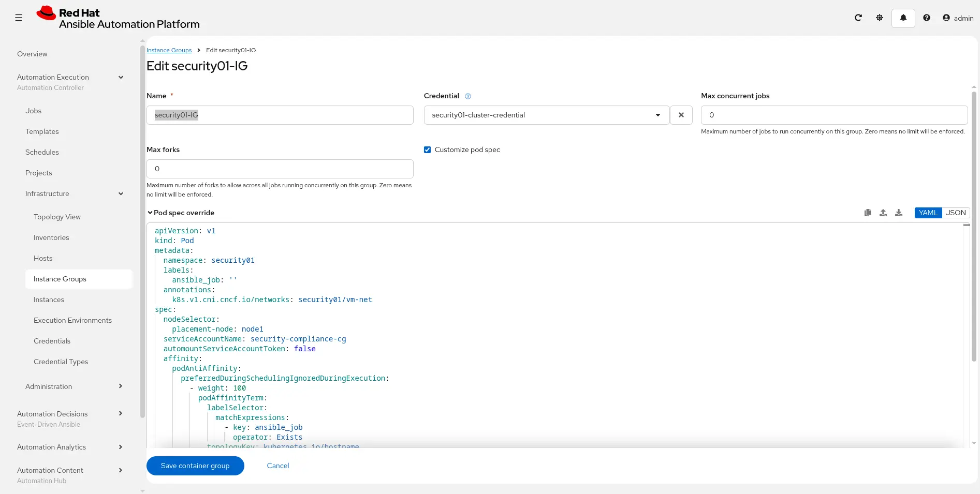Open the notifications bell
This screenshot has height=494, width=980.
pyautogui.click(x=903, y=18)
